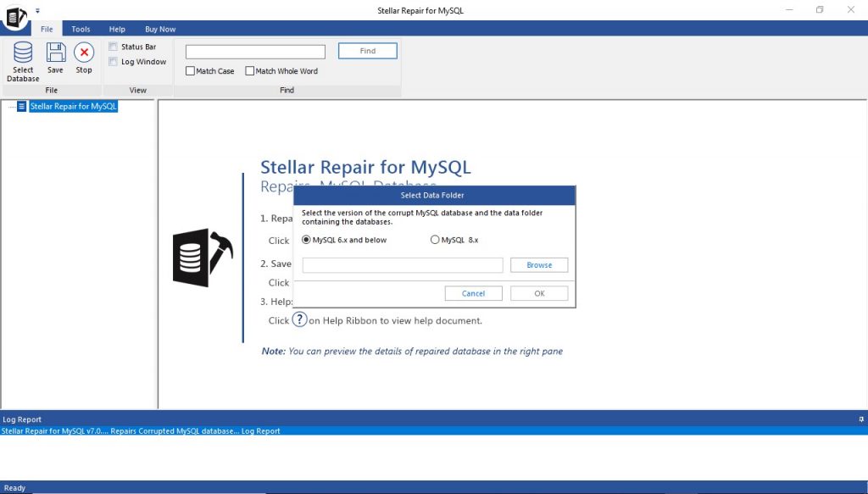868x494 pixels.
Task: Open the Help ribbon tab
Action: coord(117,29)
